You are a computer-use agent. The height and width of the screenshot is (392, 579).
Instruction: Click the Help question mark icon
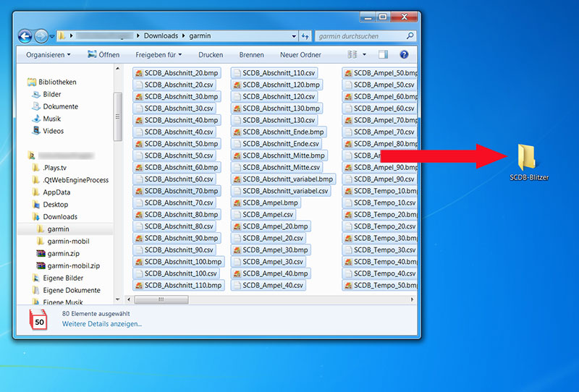click(404, 54)
